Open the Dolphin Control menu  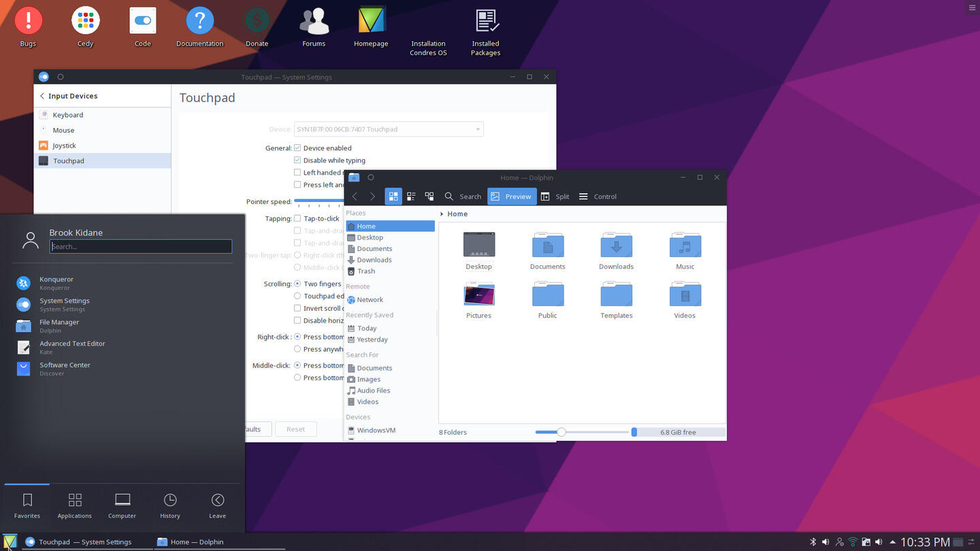click(x=598, y=197)
